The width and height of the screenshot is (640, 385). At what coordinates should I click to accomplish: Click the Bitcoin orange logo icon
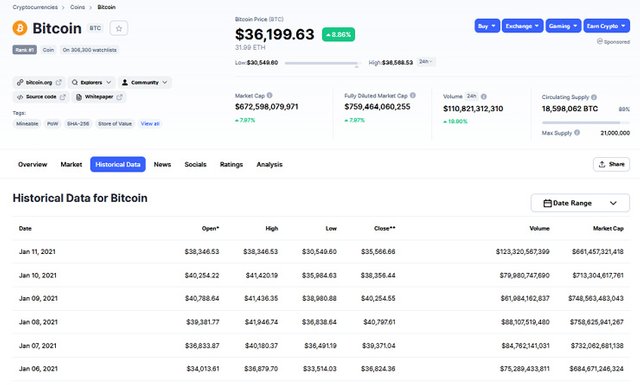click(20, 28)
